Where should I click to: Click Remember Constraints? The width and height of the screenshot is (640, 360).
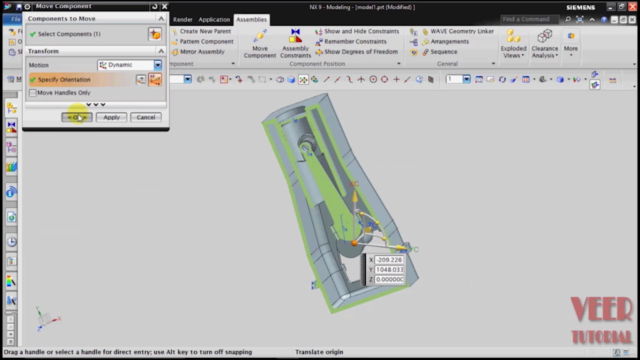351,41
